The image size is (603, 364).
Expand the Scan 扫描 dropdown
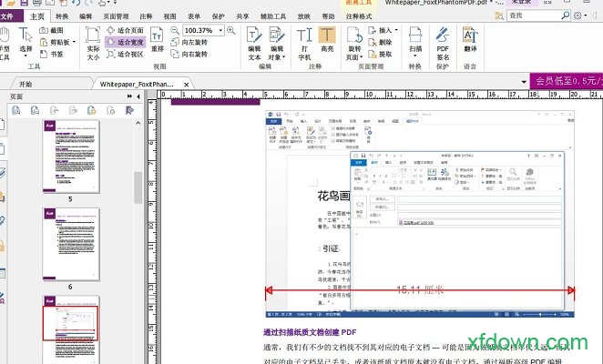(414, 56)
